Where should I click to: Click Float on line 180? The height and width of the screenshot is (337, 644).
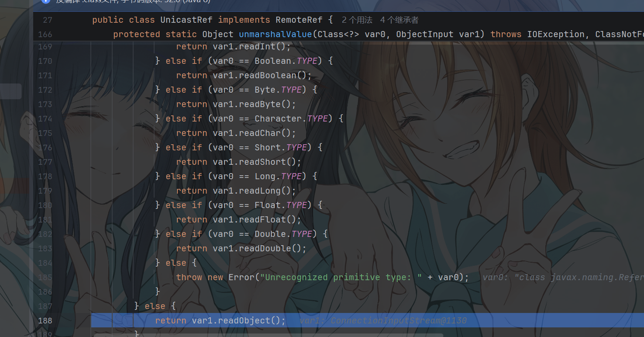coord(268,205)
